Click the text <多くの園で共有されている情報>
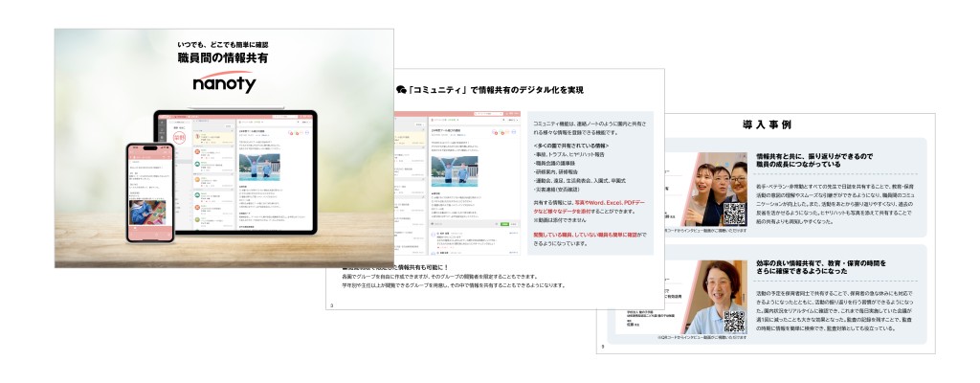Image resolution: width=980 pixels, height=383 pixels. (x=572, y=146)
